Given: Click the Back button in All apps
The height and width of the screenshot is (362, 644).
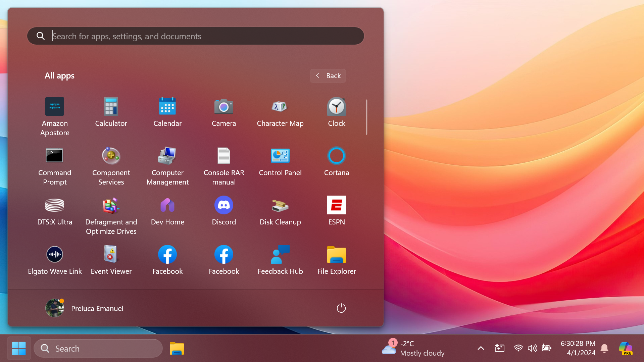Looking at the screenshot, I should pyautogui.click(x=328, y=76).
